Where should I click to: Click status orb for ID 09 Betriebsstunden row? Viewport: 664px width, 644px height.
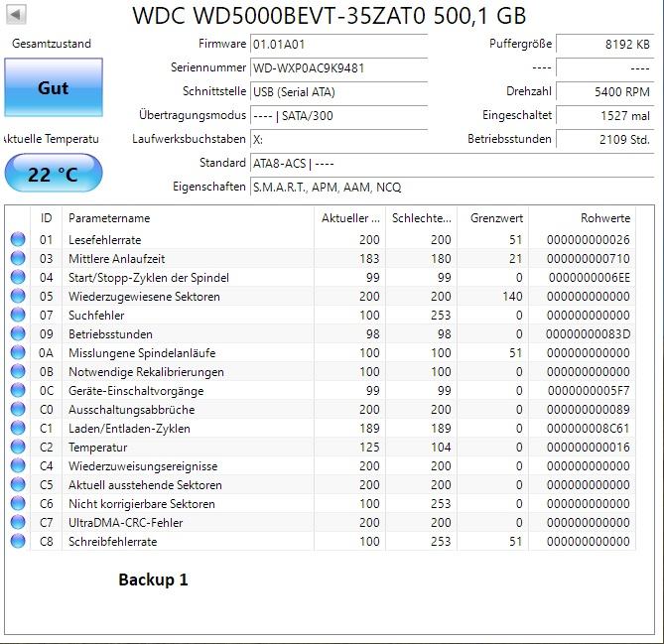pos(18,333)
